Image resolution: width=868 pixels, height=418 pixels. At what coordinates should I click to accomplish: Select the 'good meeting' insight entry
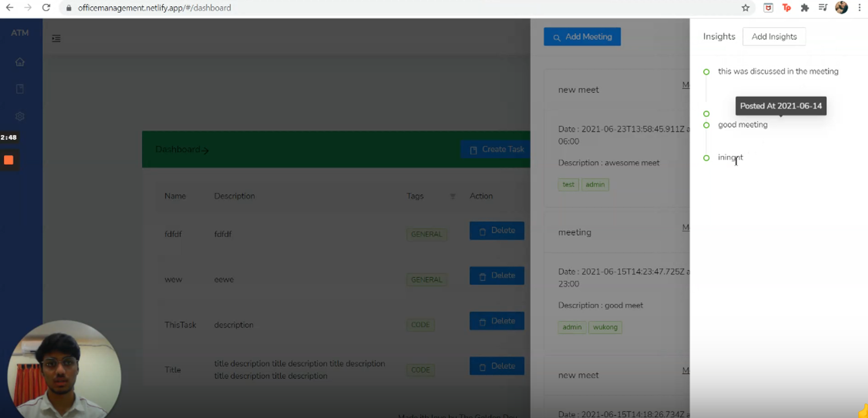point(743,125)
